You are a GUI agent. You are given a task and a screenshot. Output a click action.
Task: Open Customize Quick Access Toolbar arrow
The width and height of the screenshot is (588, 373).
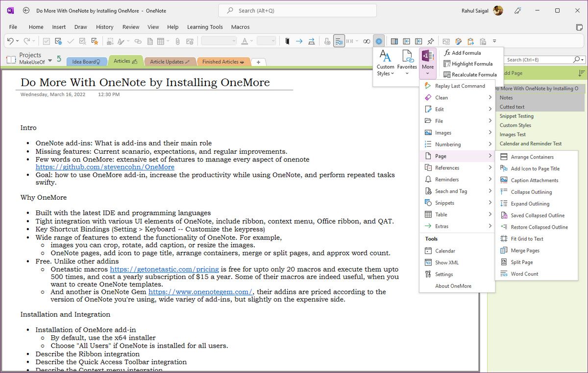[494, 41]
